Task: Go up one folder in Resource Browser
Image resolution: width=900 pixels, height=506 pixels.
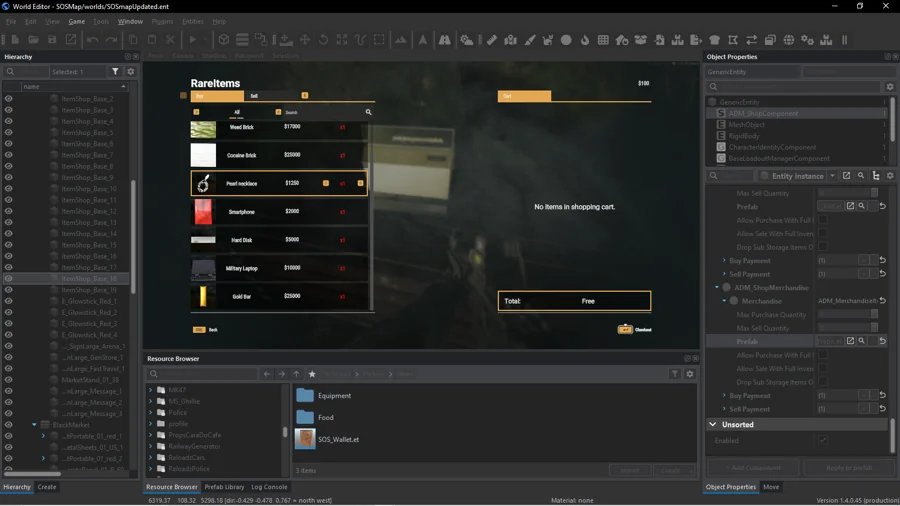Action: tap(296, 374)
